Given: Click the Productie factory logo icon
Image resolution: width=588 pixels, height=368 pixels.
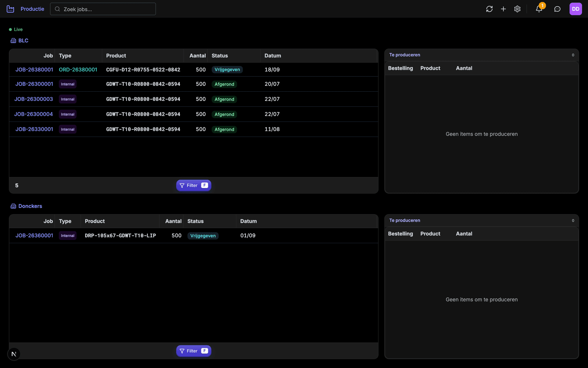Looking at the screenshot, I should pyautogui.click(x=10, y=9).
